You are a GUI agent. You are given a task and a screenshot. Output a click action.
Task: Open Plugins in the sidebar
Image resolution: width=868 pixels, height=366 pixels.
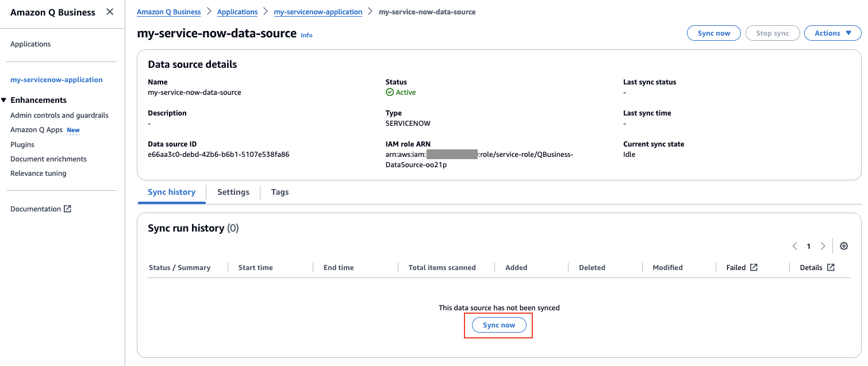(x=22, y=145)
